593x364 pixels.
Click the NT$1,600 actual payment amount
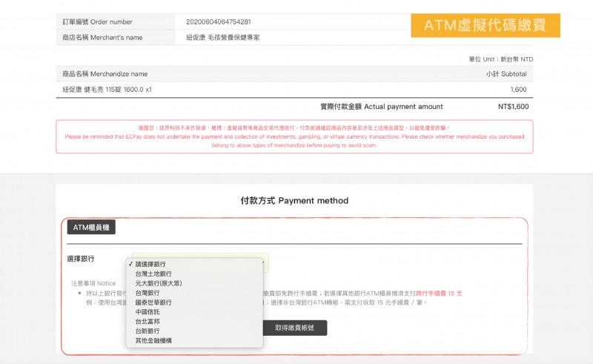coord(513,107)
